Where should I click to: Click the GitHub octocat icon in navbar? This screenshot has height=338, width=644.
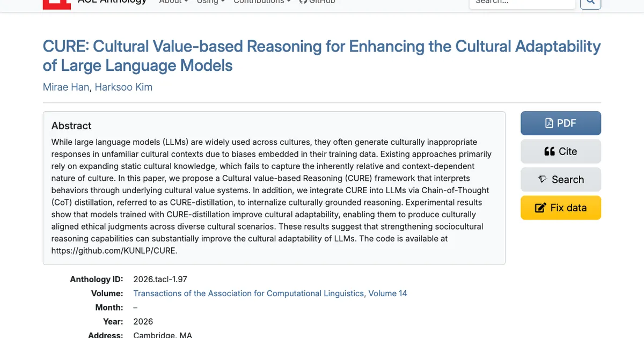(303, 2)
